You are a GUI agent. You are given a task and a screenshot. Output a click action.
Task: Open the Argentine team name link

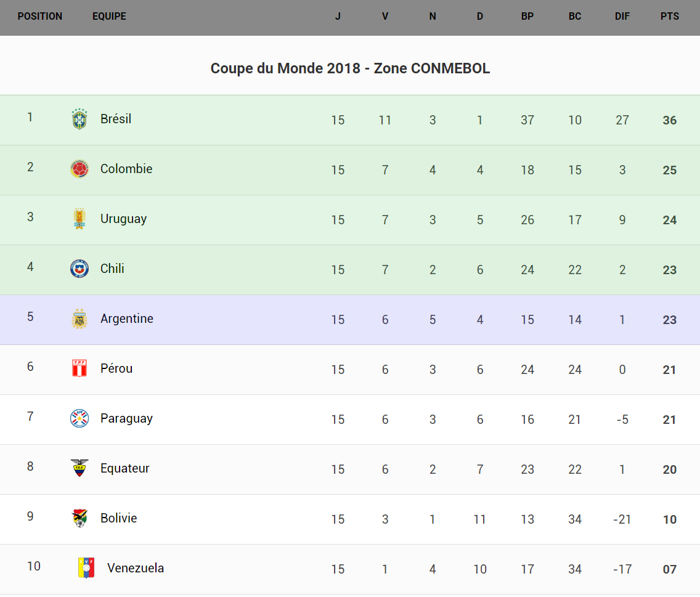click(127, 319)
